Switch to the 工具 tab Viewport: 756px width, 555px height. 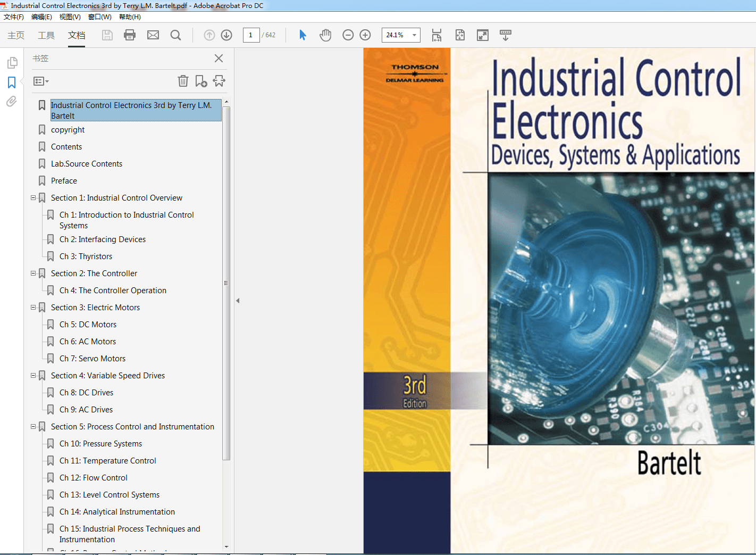[x=46, y=35]
